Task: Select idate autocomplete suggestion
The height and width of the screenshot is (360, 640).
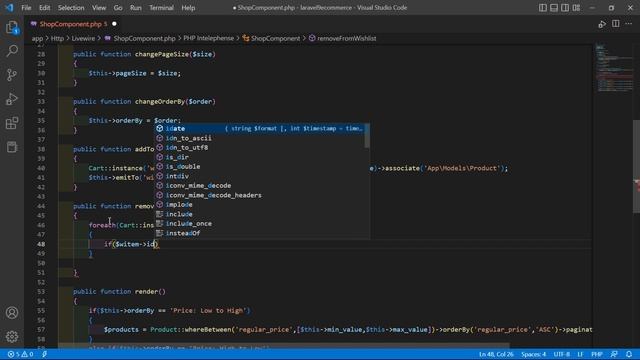Action: (x=259, y=129)
